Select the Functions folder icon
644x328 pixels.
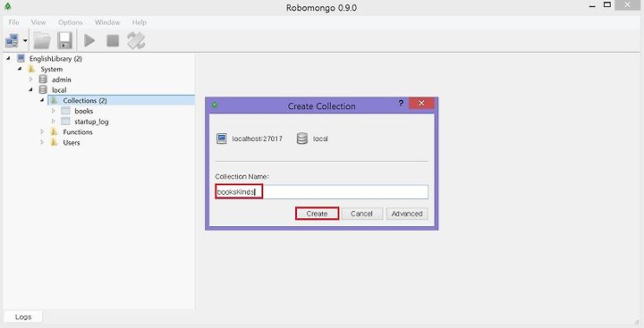point(55,131)
